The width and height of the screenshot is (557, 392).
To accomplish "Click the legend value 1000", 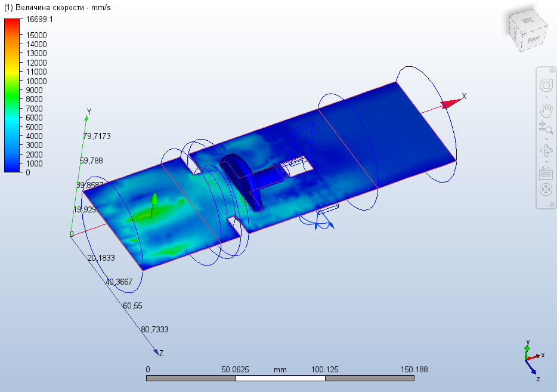I will click(x=34, y=163).
